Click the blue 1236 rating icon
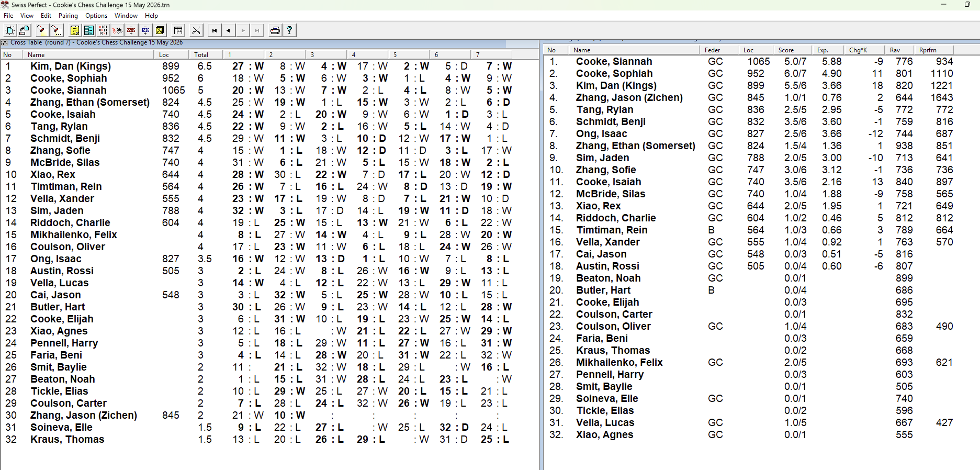This screenshot has width=980, height=470. (x=145, y=30)
